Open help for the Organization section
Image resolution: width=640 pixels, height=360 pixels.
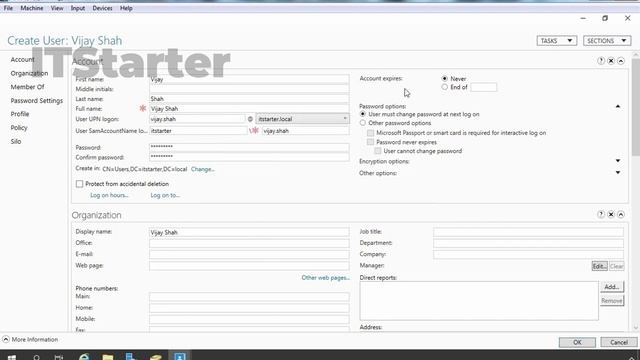tap(601, 214)
